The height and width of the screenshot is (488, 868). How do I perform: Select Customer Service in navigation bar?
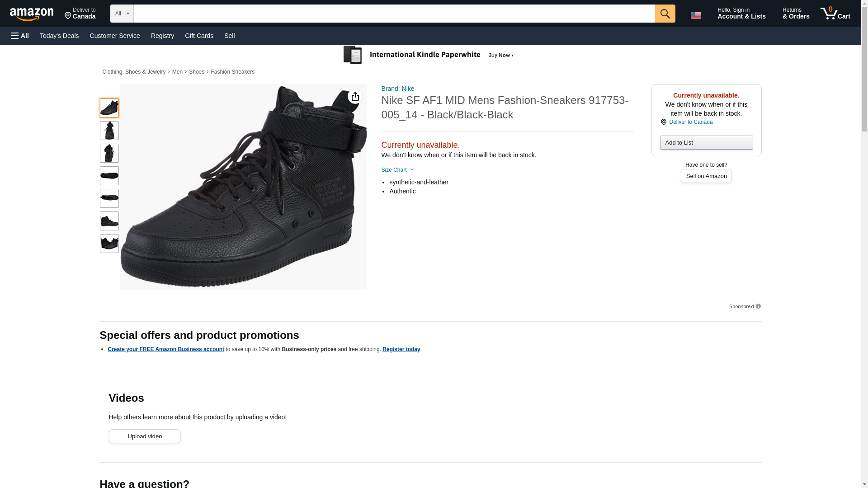[x=115, y=36]
